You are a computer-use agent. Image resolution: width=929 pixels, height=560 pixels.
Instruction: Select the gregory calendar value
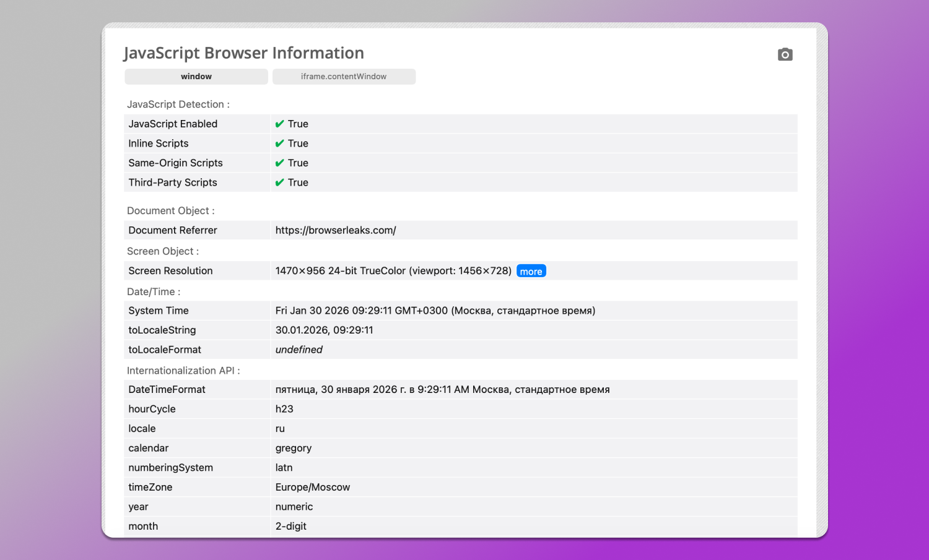tap(294, 447)
